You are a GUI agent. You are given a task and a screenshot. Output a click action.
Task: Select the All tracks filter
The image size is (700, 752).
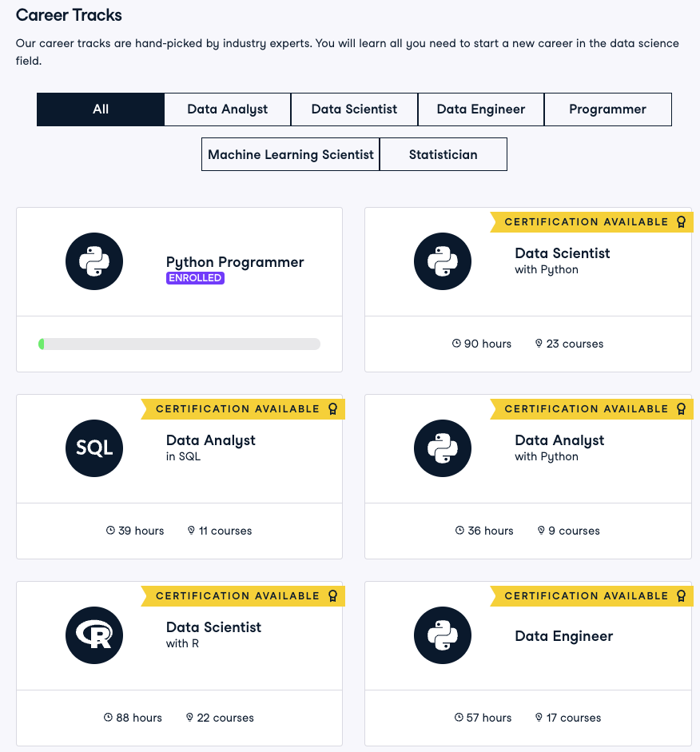point(100,109)
